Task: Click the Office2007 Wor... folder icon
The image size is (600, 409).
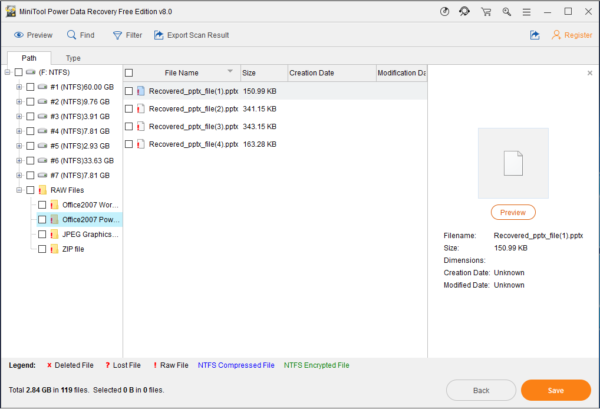Action: click(54, 205)
